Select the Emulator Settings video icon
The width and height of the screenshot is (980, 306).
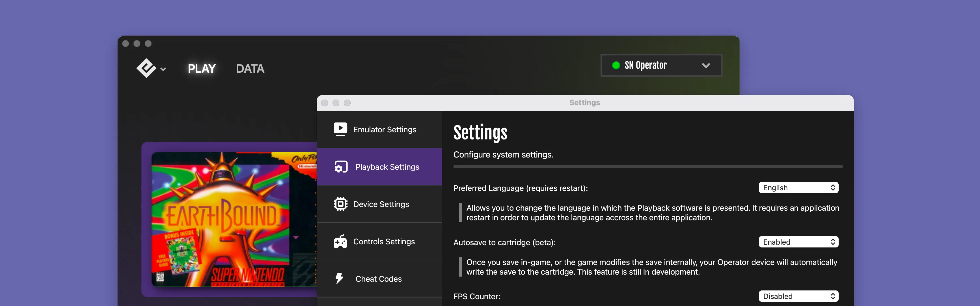click(x=340, y=129)
